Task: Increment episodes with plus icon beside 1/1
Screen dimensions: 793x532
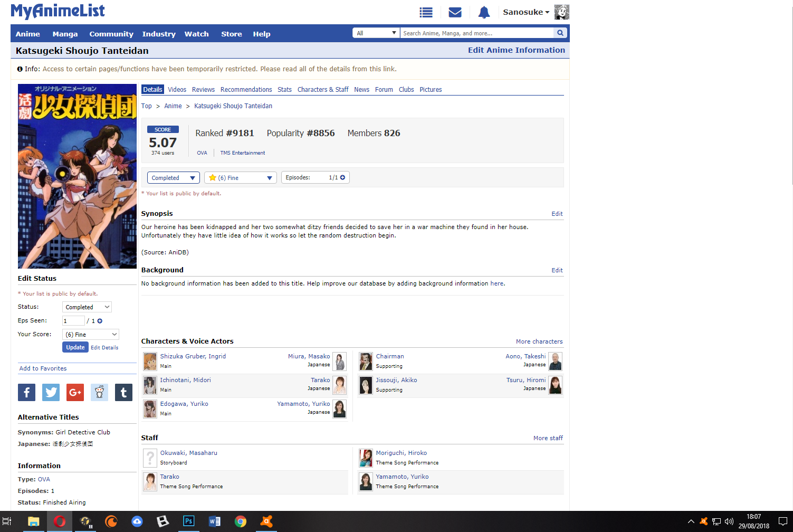Action: [x=343, y=177]
